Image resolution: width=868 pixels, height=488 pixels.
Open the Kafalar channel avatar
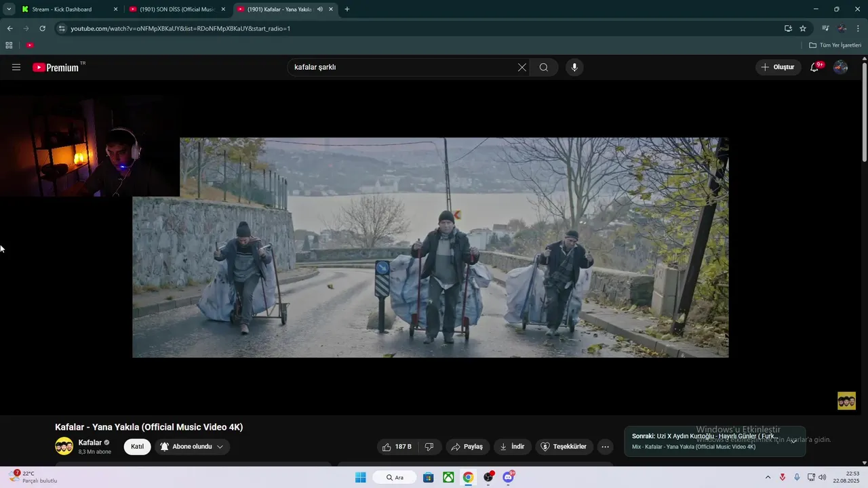tap(64, 446)
